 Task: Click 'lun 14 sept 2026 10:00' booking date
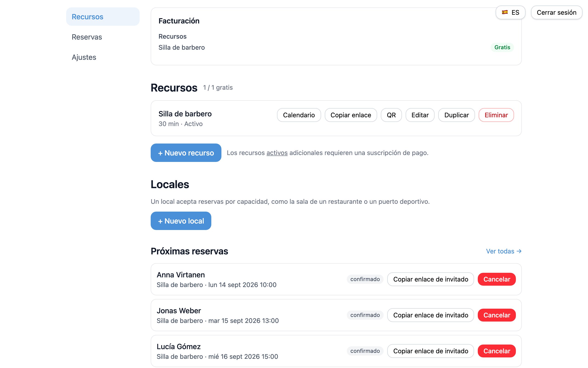[242, 285]
